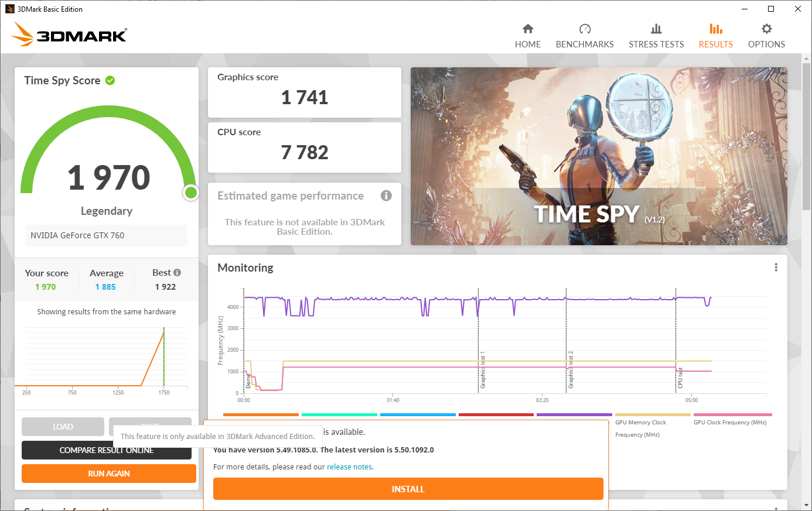Select the RESULTS section

715,36
